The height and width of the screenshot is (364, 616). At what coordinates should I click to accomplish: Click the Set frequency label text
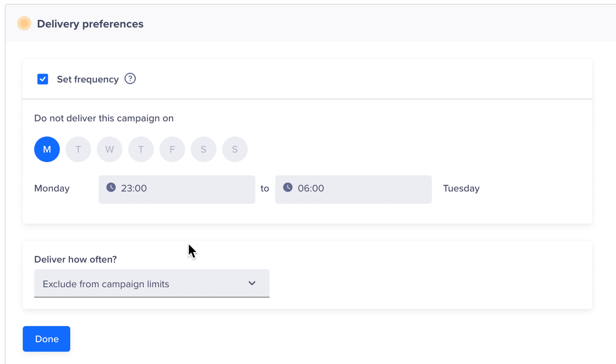[88, 79]
